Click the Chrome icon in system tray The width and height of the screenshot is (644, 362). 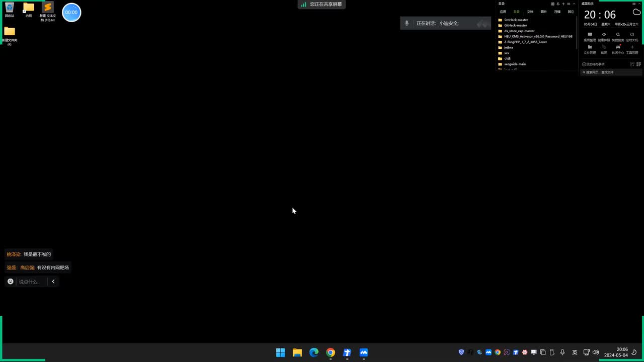point(498,352)
